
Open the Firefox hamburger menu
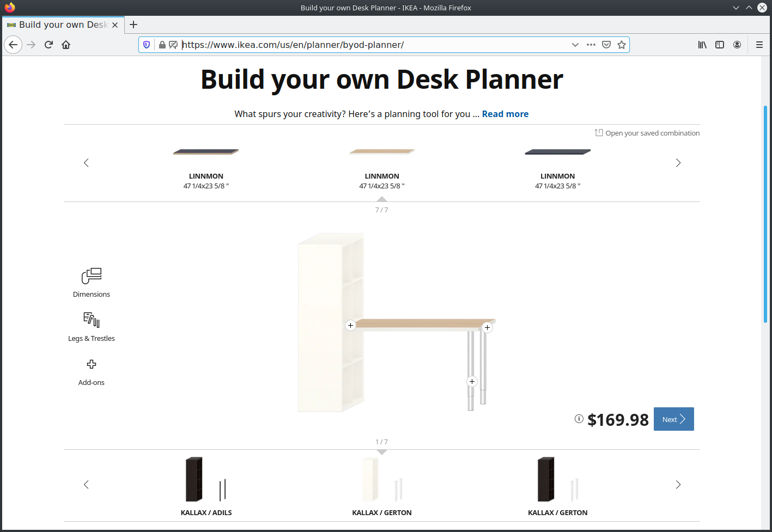point(759,45)
